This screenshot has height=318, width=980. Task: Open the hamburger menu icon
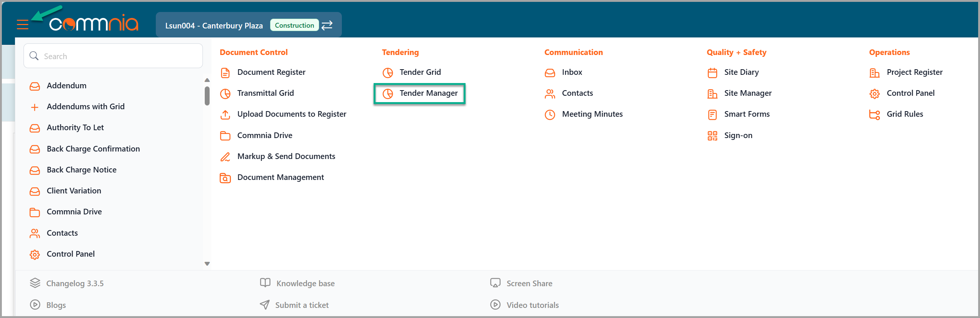point(23,25)
